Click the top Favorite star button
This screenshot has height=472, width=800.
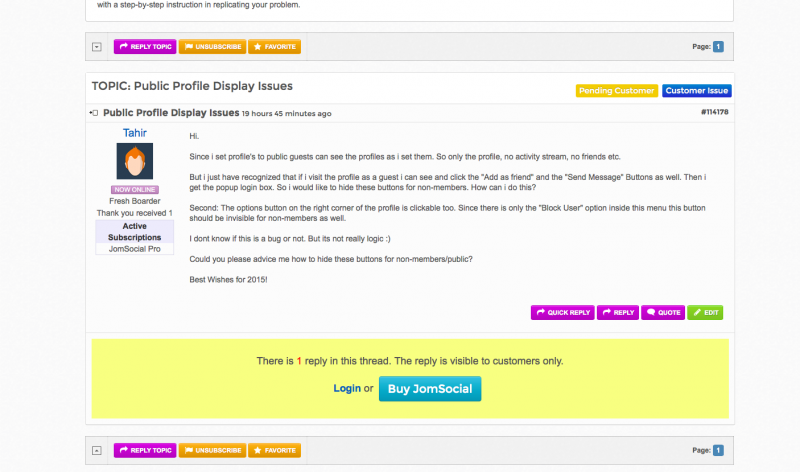click(274, 46)
